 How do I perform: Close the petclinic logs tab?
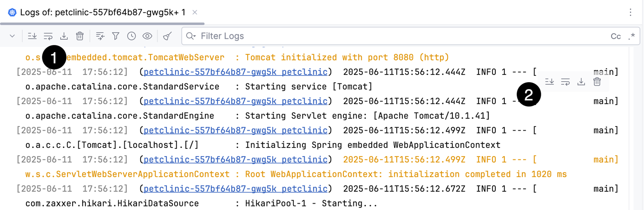tap(195, 12)
